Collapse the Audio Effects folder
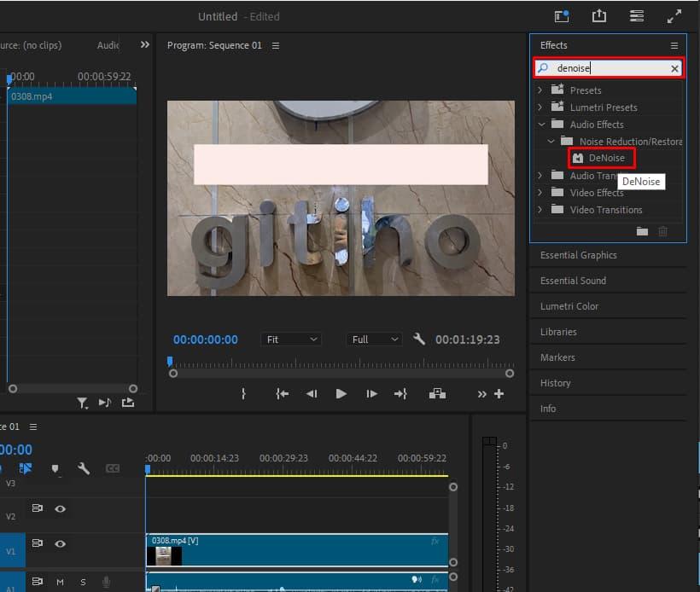 pos(540,125)
